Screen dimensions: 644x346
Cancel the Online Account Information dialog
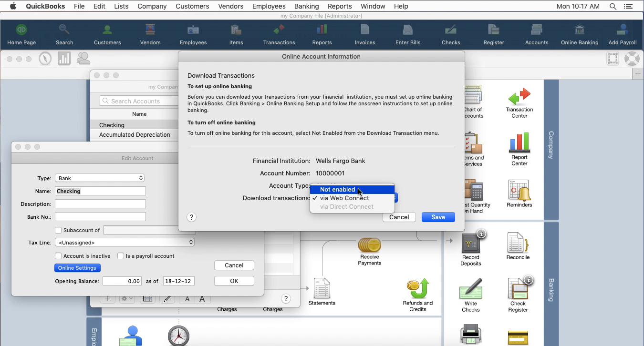click(399, 217)
